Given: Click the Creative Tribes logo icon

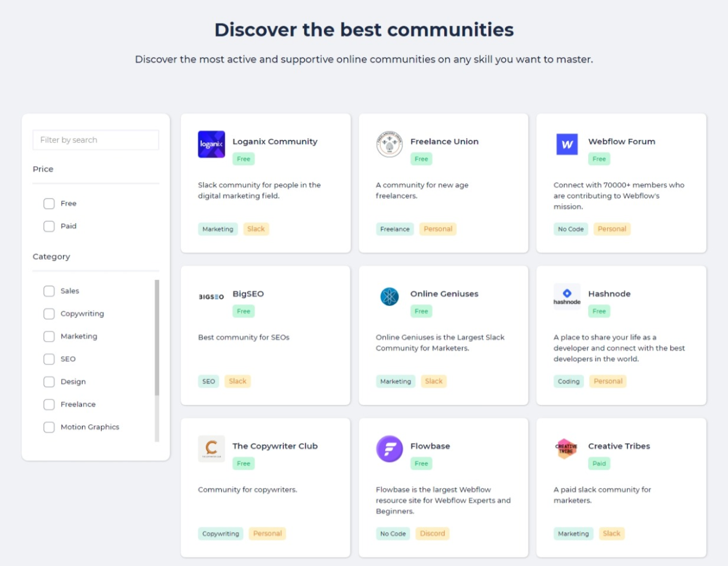Looking at the screenshot, I should coord(567,448).
